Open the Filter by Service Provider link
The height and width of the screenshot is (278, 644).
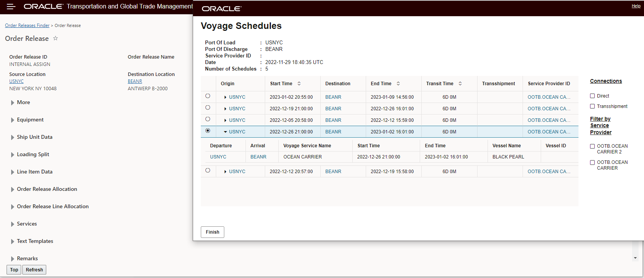point(600,126)
